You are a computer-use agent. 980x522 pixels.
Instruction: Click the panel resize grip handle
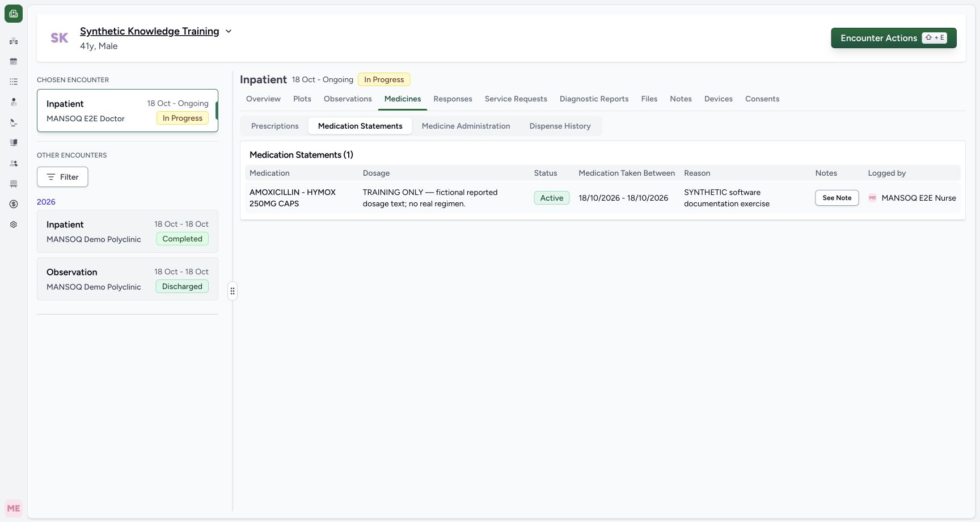(233, 291)
